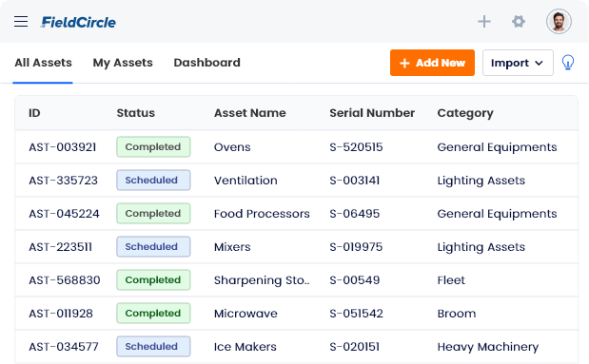
Task: Click the Add New button
Action: tap(432, 63)
